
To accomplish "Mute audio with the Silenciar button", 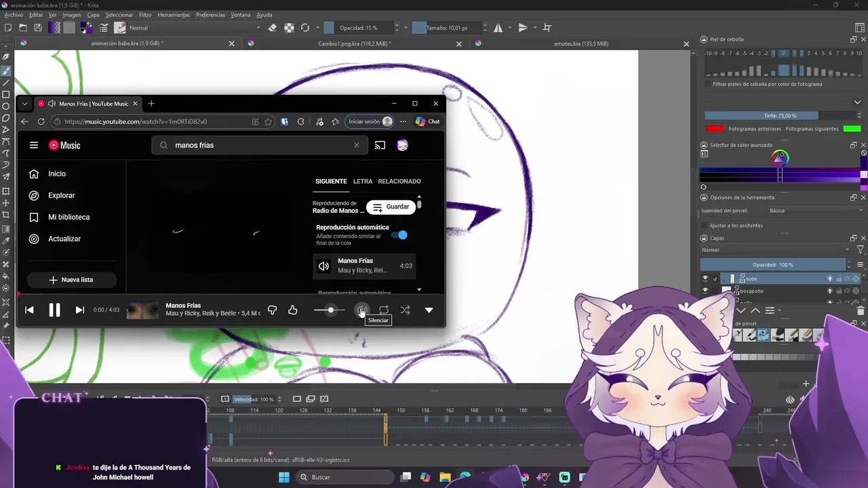I will 362,310.
